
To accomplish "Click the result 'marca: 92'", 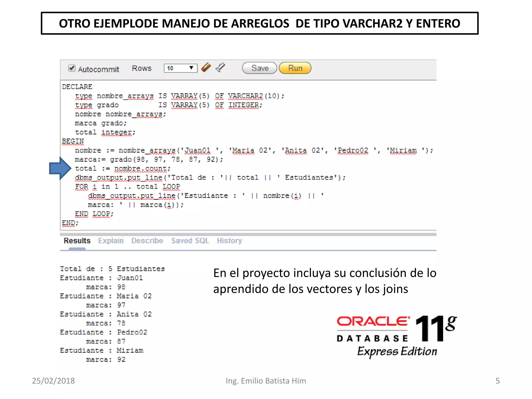I will click(106, 360).
